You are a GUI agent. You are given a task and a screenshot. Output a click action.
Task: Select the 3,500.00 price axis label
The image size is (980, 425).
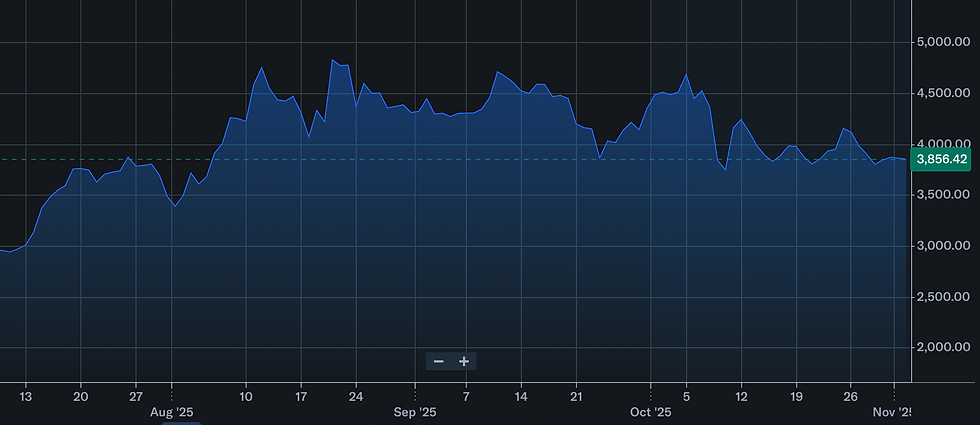tap(943, 195)
